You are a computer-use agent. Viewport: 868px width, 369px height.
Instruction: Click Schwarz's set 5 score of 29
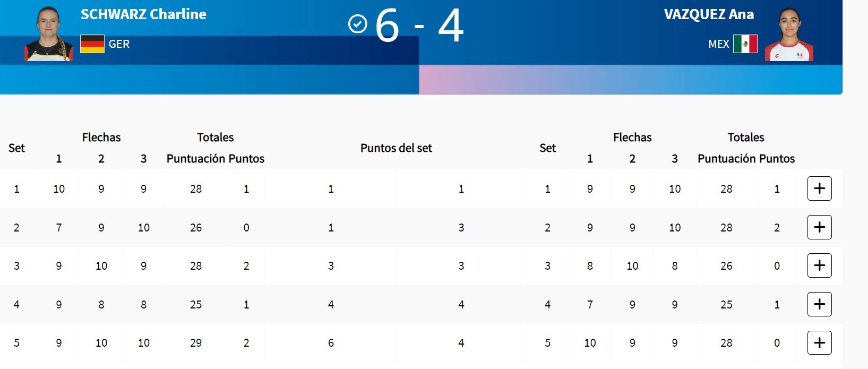click(x=196, y=343)
